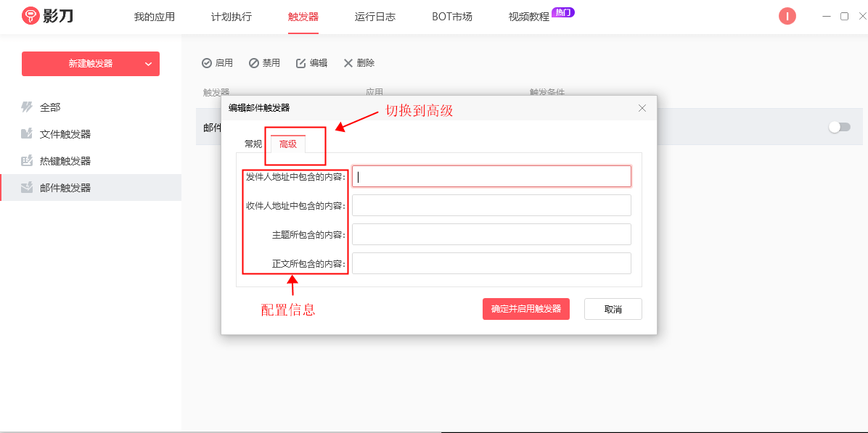
Task: Focus the 主题所包含的内容 input field
Action: (491, 234)
